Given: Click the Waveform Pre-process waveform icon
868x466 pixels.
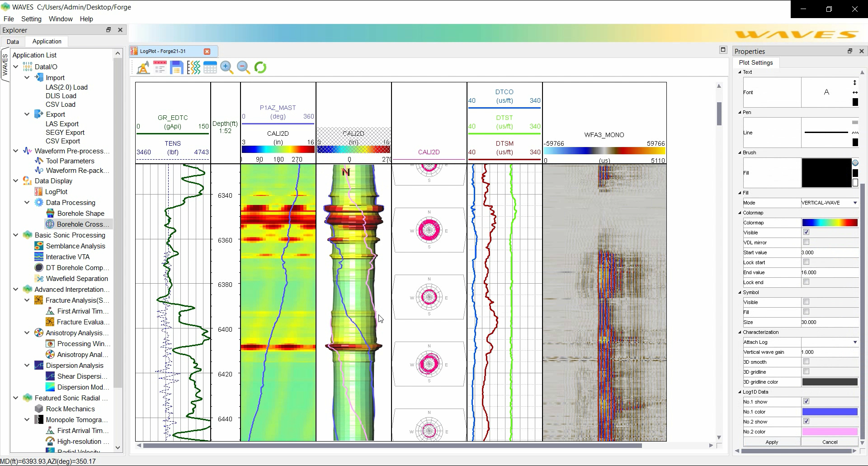Looking at the screenshot, I should (28, 151).
